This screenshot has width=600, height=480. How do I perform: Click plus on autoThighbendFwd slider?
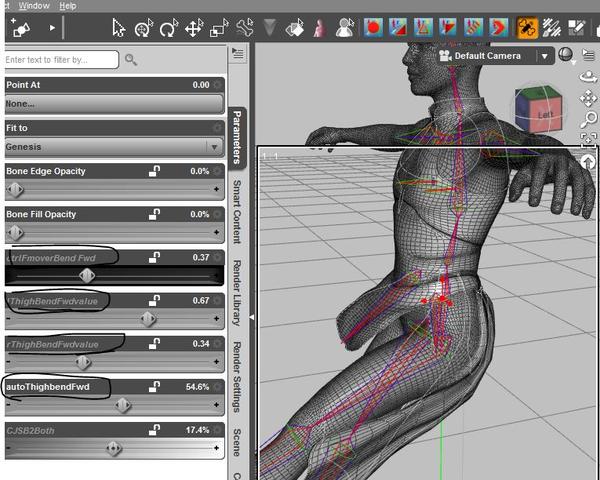click(x=217, y=405)
